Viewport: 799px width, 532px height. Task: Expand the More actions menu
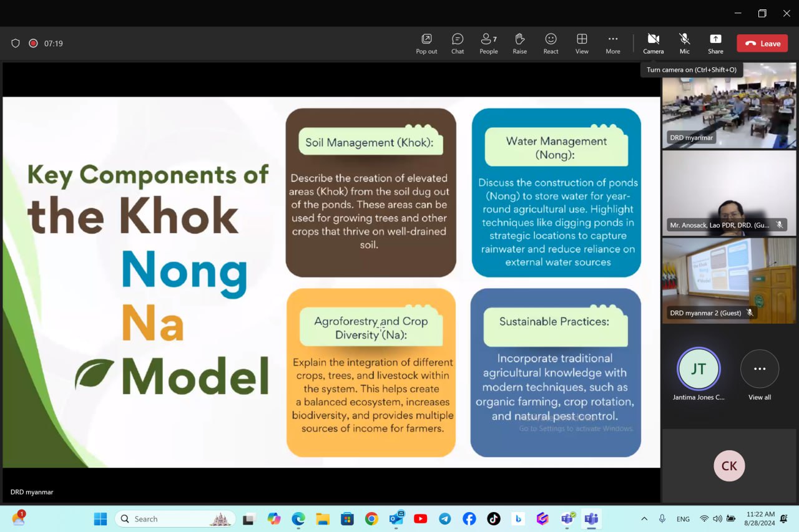pyautogui.click(x=613, y=43)
